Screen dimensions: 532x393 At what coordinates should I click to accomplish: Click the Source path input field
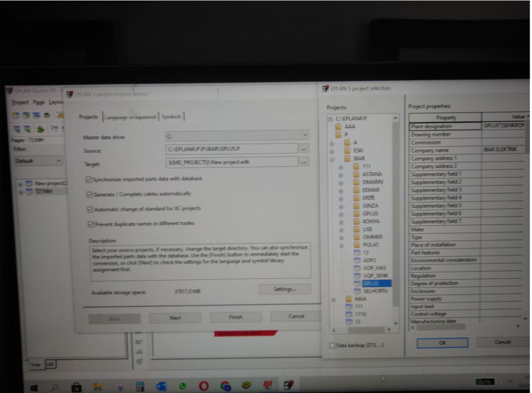point(232,149)
